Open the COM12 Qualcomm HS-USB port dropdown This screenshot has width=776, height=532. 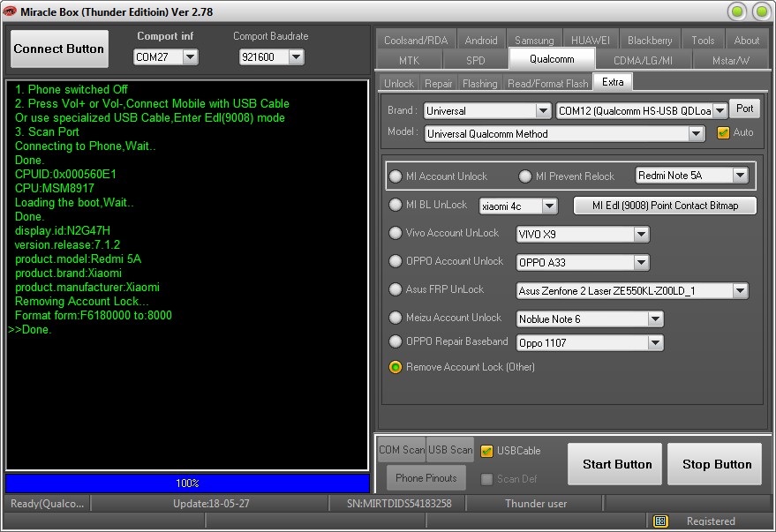[x=720, y=111]
